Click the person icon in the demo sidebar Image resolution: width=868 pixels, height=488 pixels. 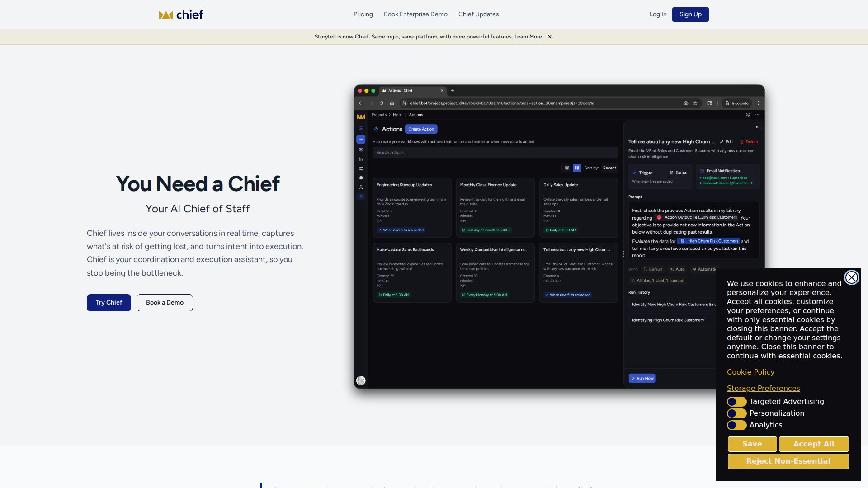[x=361, y=187]
